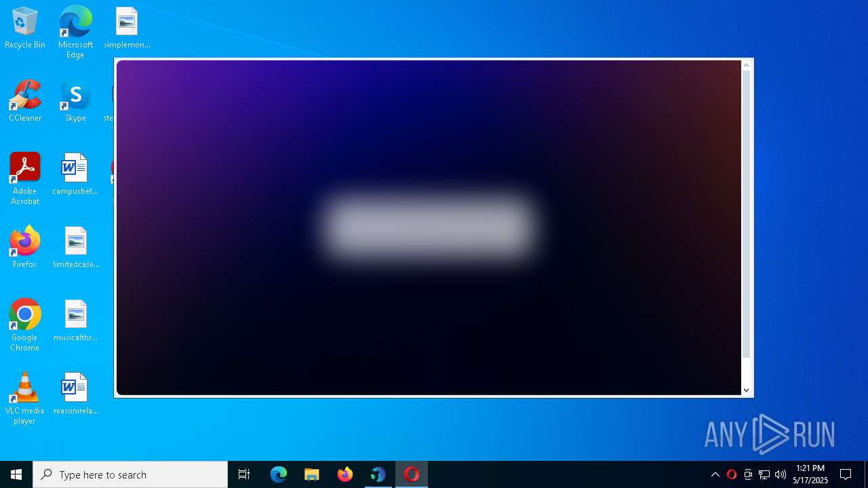Open the clock showing 1:21 PM
The width and height of the screenshot is (868, 488).
[810, 474]
